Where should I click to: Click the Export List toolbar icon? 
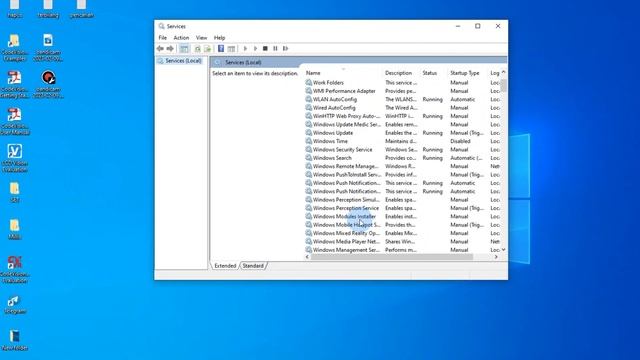[x=207, y=49]
